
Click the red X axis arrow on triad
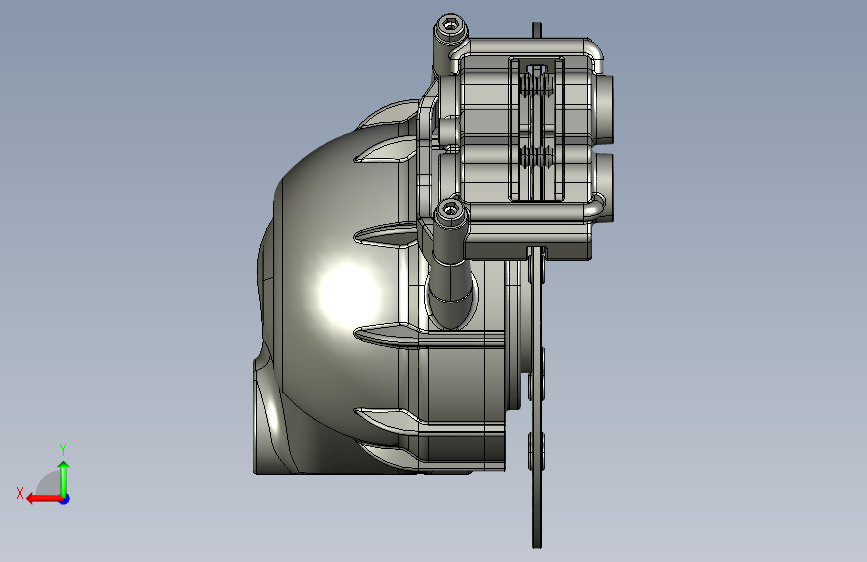click(x=44, y=499)
